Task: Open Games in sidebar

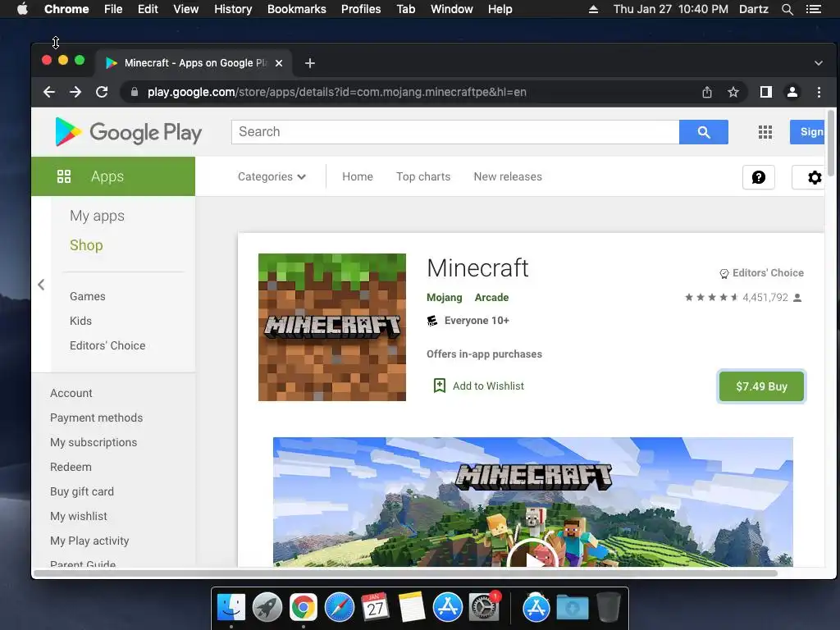Action: [x=87, y=296]
